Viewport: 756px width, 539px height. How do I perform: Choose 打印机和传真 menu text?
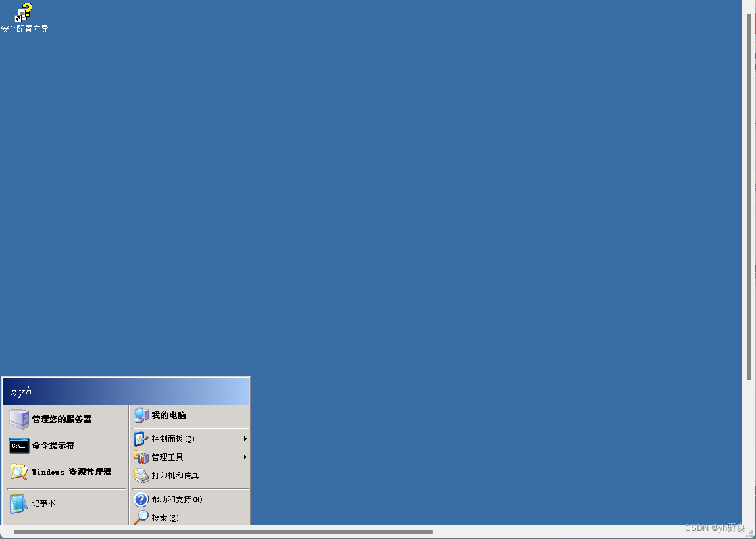click(x=175, y=475)
